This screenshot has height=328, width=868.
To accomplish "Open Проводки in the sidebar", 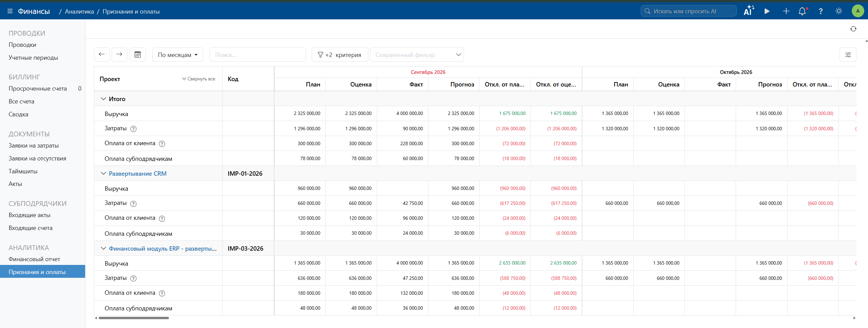I will point(22,45).
